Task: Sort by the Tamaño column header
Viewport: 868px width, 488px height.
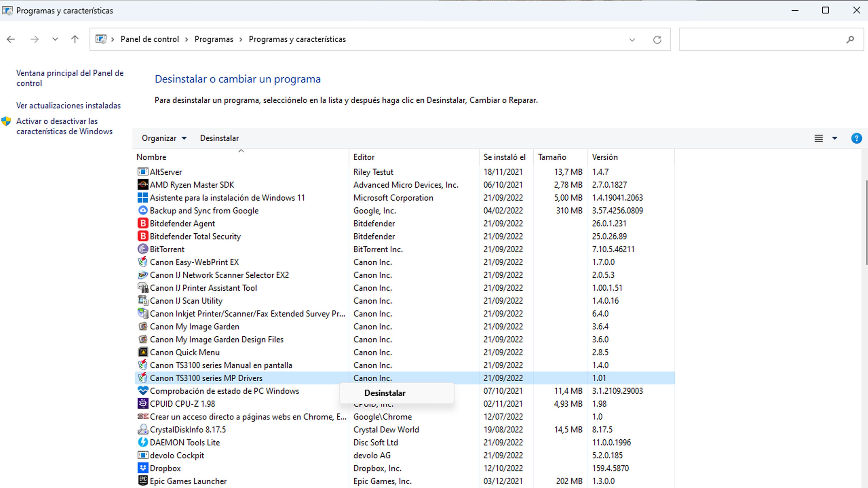Action: pos(560,157)
